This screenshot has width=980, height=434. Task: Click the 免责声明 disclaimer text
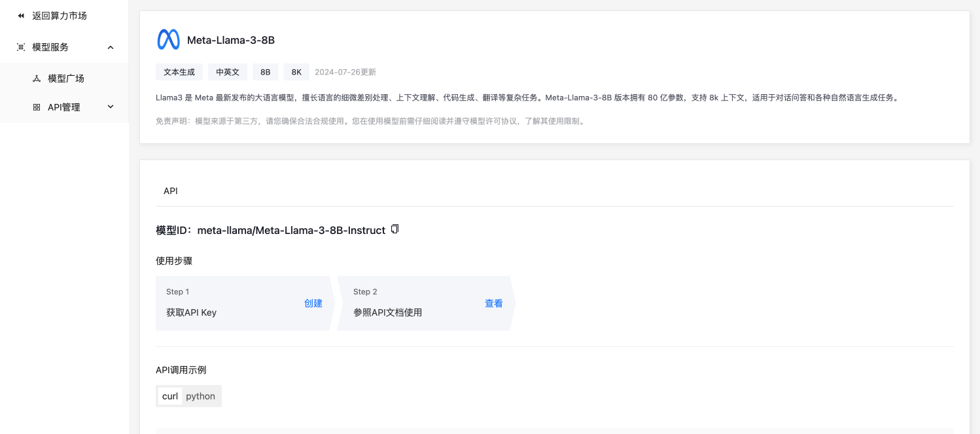point(370,121)
